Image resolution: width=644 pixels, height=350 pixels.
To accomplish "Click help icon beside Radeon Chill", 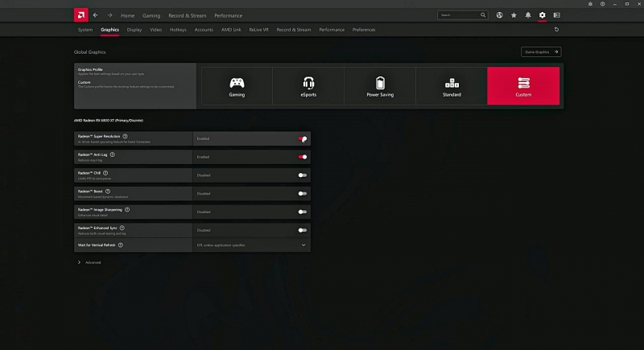I will pos(103,172).
